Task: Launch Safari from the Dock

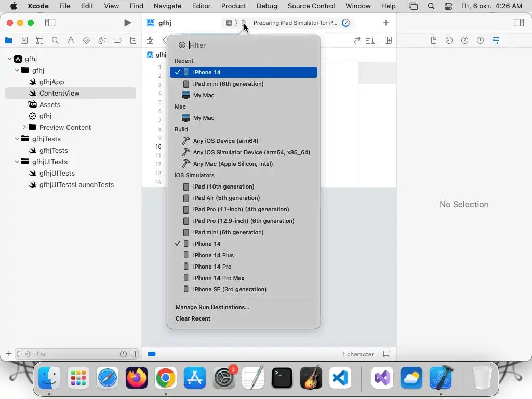Action: coord(108,378)
